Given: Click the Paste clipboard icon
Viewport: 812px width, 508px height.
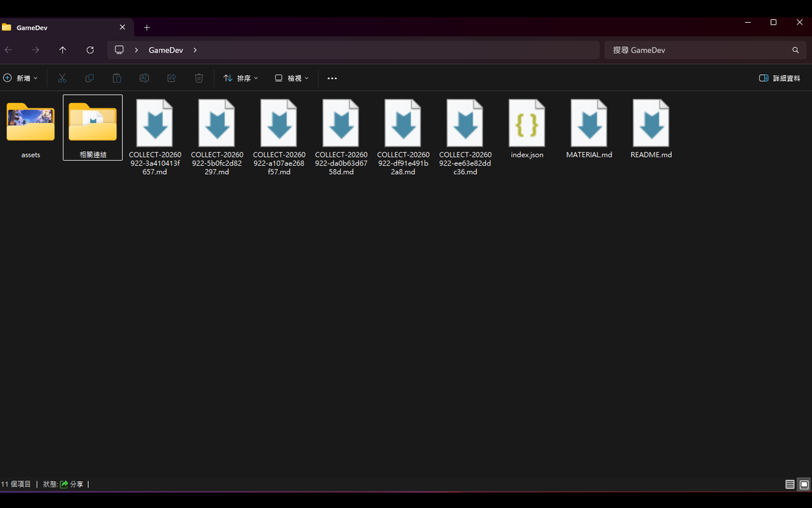Looking at the screenshot, I should (x=117, y=78).
